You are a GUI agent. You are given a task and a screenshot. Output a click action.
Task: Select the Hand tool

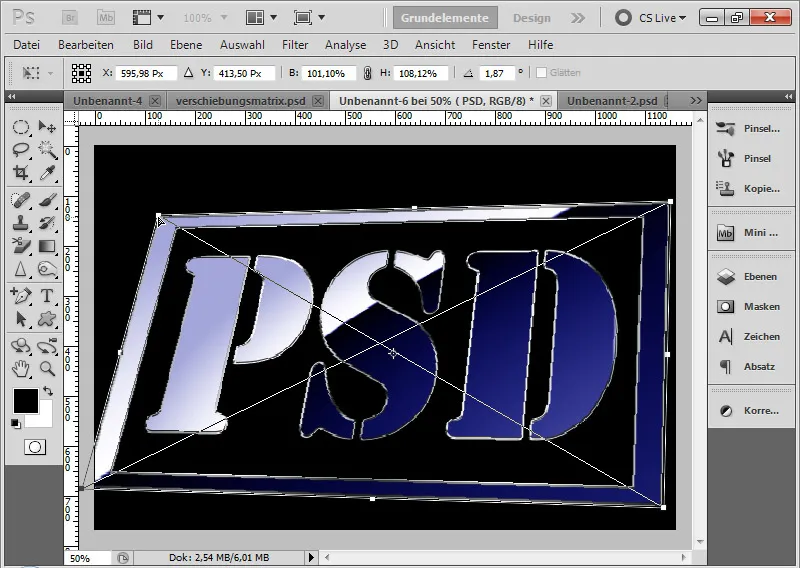(20, 368)
